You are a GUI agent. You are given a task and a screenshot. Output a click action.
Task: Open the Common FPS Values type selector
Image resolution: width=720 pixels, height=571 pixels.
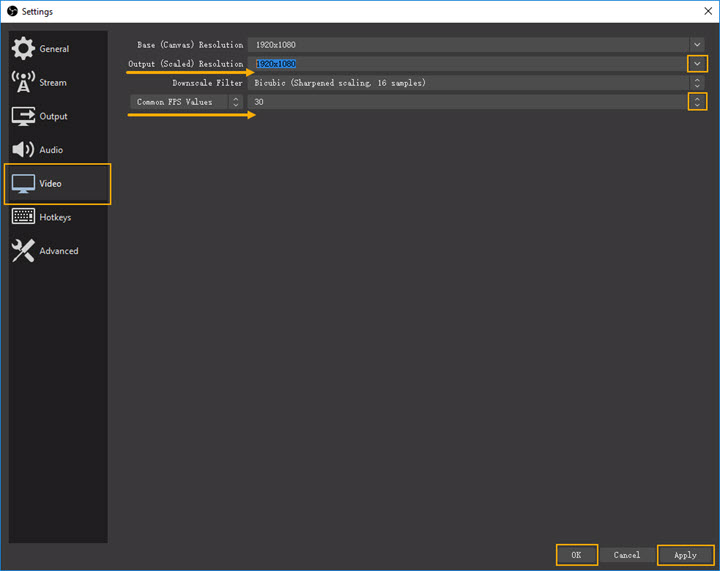(x=187, y=102)
